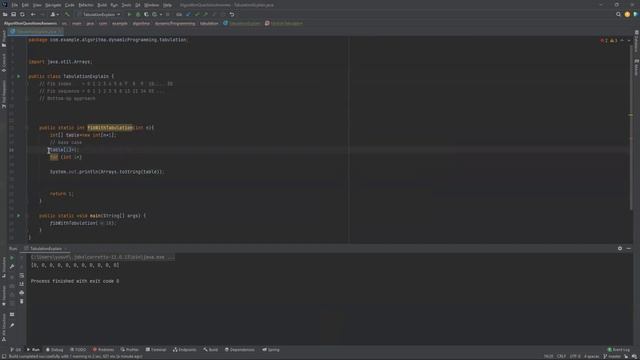640x360 pixels.
Task: Toggle the Project tool window sidebar button
Action: point(4,39)
